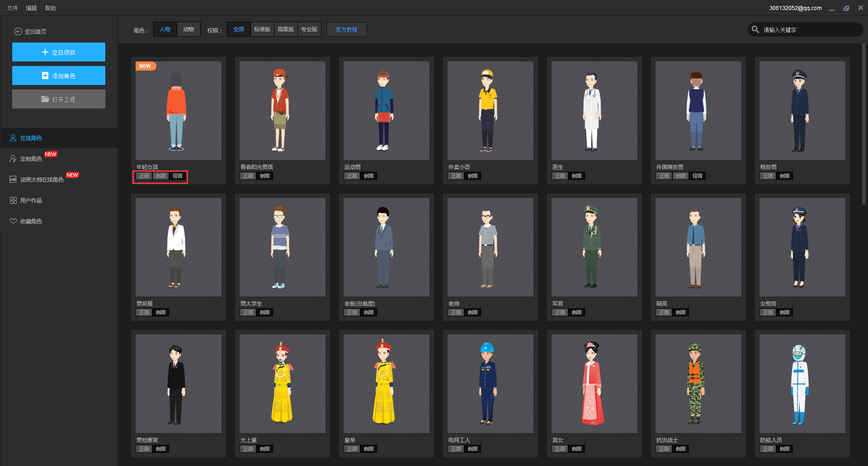Select the 外卖小哥 character thumbnail
The width and height of the screenshot is (868, 466).
pos(491,111)
